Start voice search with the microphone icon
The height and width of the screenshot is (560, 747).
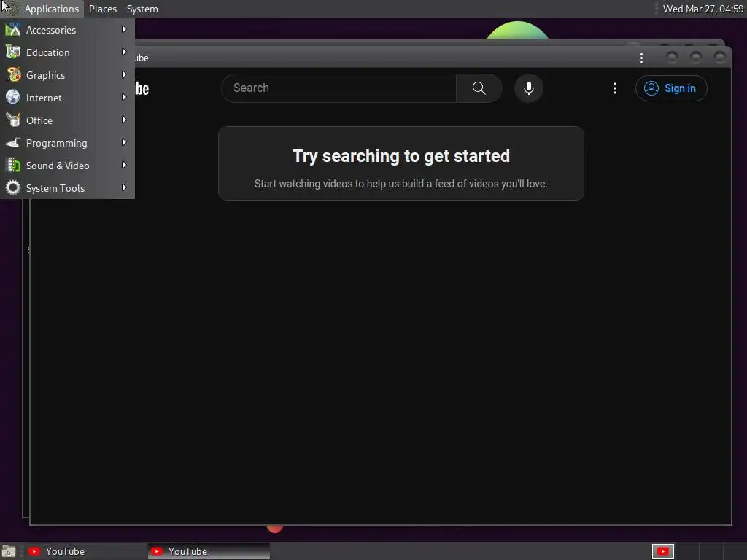click(x=528, y=88)
